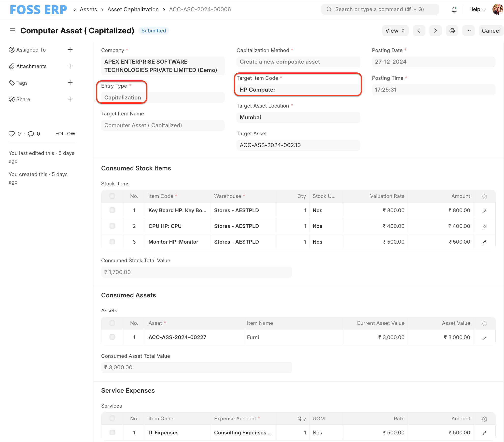Image resolution: width=504 pixels, height=442 pixels.
Task: Open the notifications bell icon
Action: click(x=453, y=9)
